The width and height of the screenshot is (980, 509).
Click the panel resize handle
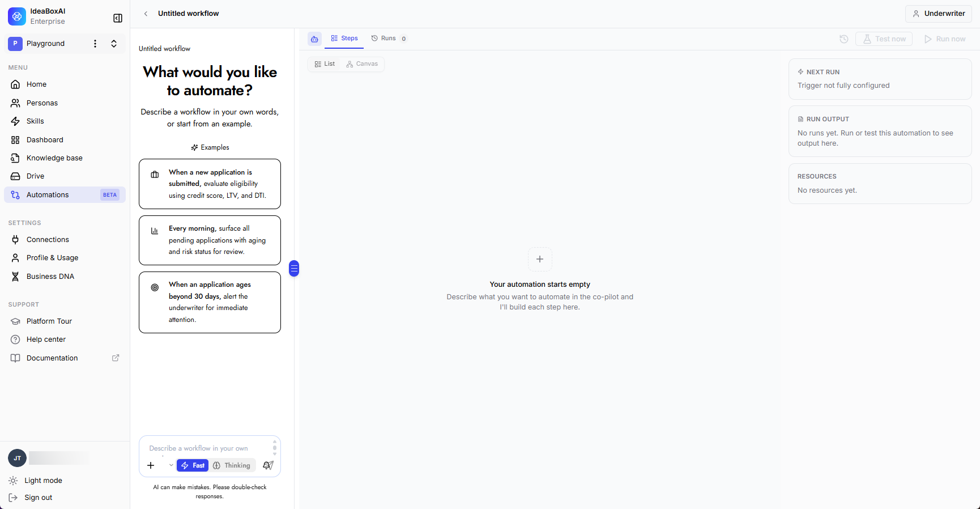pos(294,268)
